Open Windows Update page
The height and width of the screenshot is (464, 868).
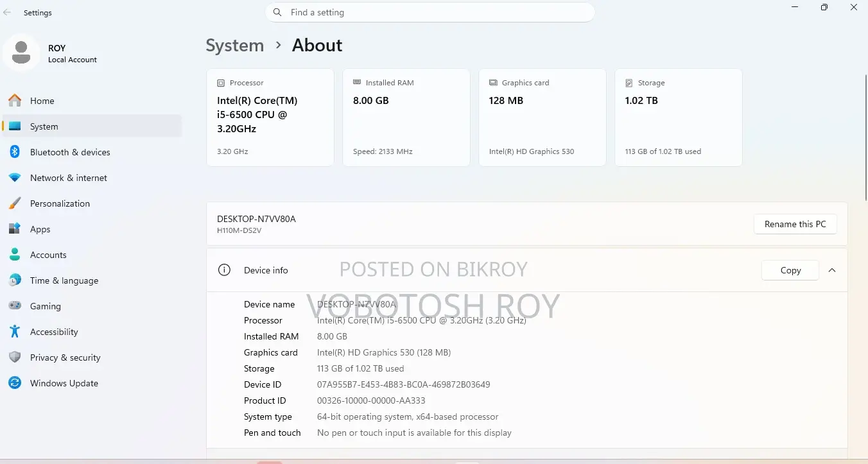92,383
